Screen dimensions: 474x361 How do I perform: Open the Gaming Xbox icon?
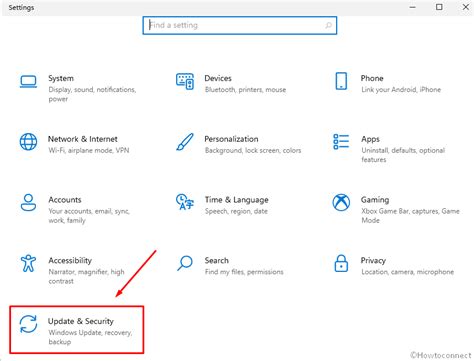341,202
